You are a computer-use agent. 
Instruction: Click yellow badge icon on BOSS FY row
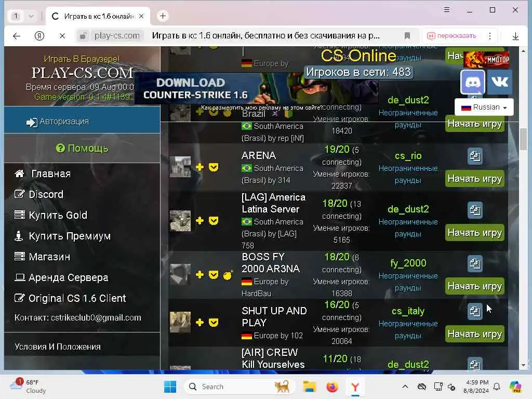(x=214, y=275)
